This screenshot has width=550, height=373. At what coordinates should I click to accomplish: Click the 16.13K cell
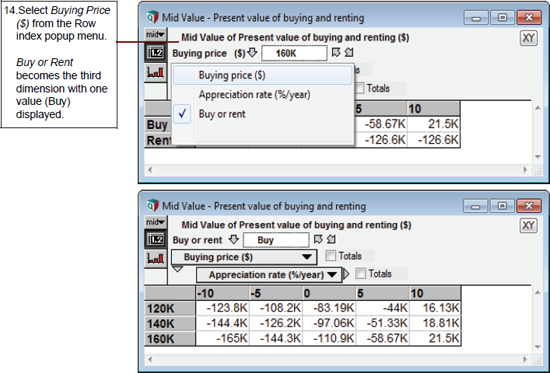point(435,308)
